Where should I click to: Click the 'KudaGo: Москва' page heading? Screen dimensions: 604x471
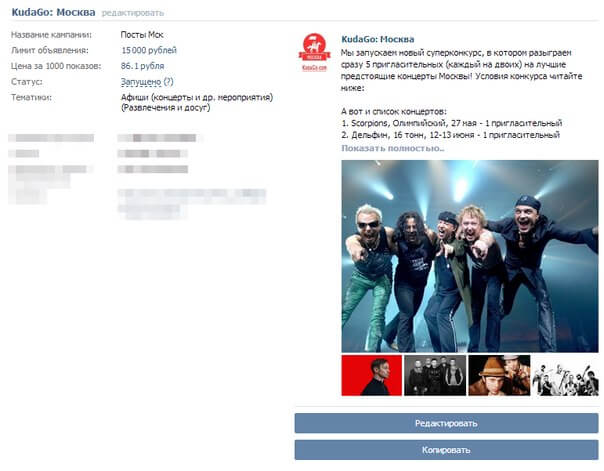[48, 13]
